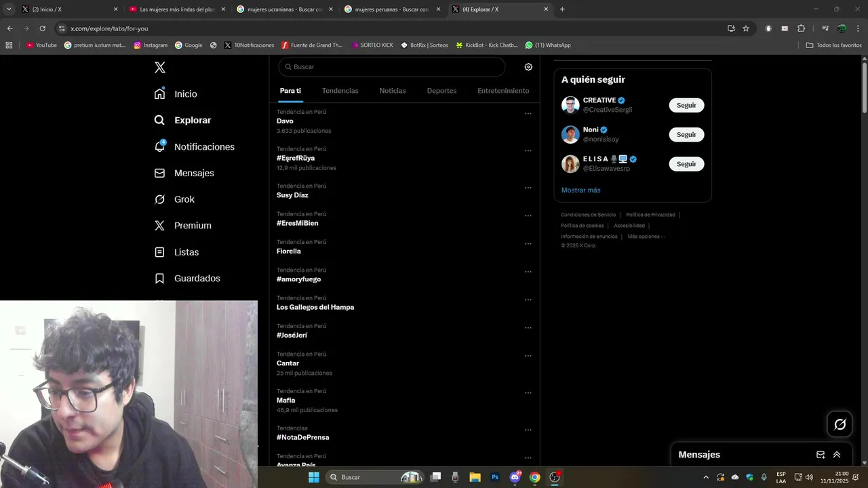Screen dimensions: 868x488
Task: Open Guardados bookmarks in the sidebar
Action: (x=188, y=279)
